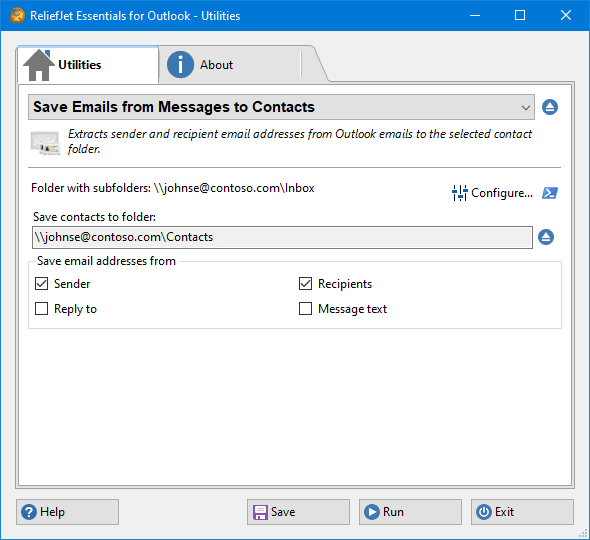Click the eject icon beside Contacts folder field

pyautogui.click(x=546, y=237)
